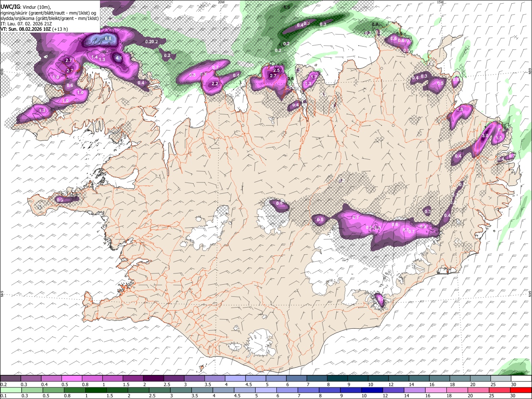
Task: Click the 'UWC/IG' title in the header
Action: 10,7
